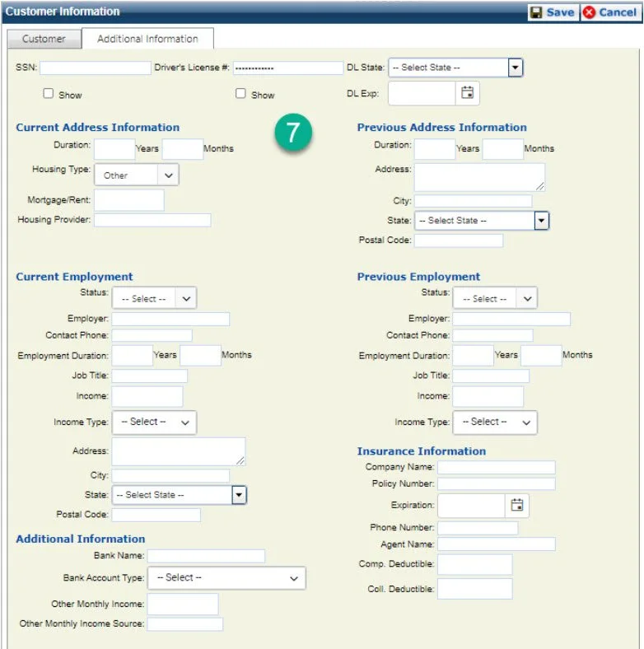Image resolution: width=644 pixels, height=649 pixels.
Task: Click Previous Employment Income field
Action: (488, 396)
